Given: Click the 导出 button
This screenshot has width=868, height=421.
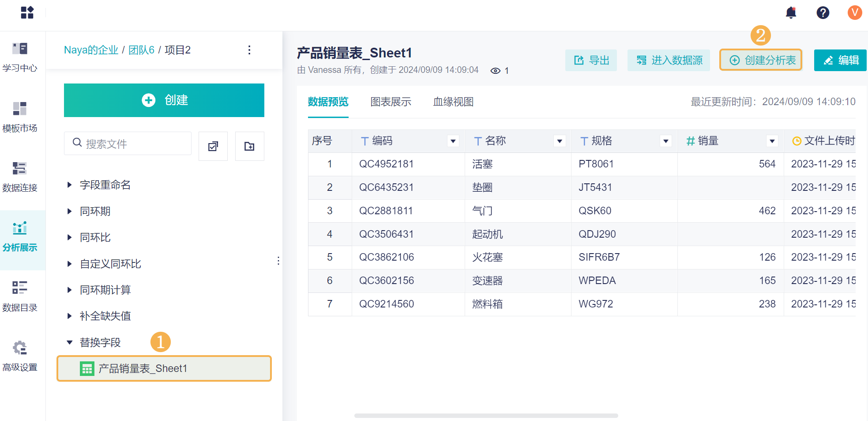Looking at the screenshot, I should point(591,61).
